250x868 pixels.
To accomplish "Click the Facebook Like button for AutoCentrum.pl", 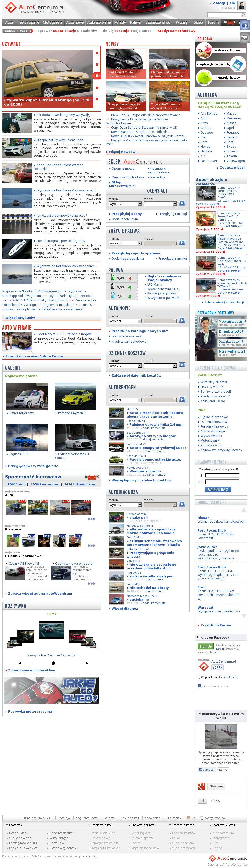I will pyautogui.click(x=217, y=668).
